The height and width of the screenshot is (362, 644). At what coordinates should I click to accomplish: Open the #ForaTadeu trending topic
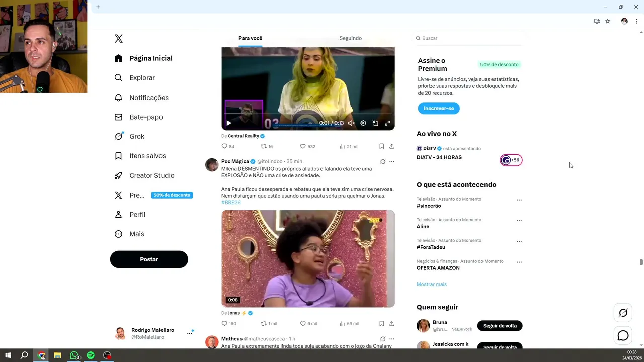click(431, 247)
